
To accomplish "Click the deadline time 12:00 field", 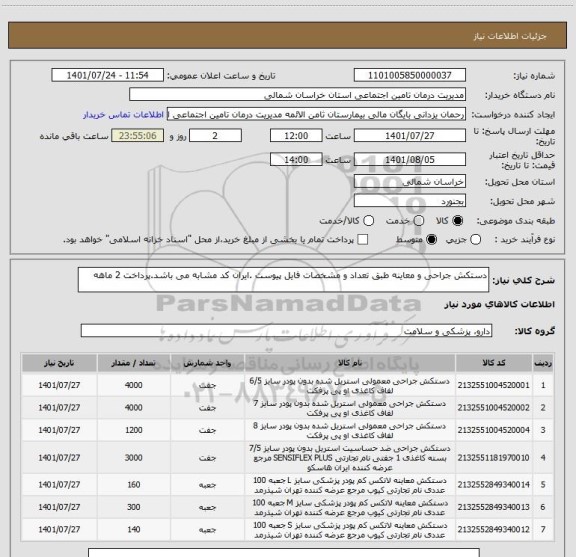I will pyautogui.click(x=296, y=136).
